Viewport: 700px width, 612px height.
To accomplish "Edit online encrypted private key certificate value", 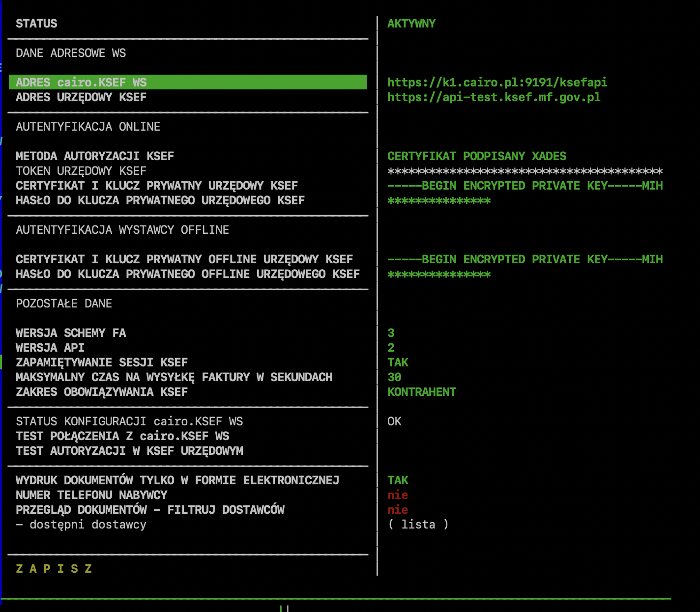I will (x=525, y=186).
